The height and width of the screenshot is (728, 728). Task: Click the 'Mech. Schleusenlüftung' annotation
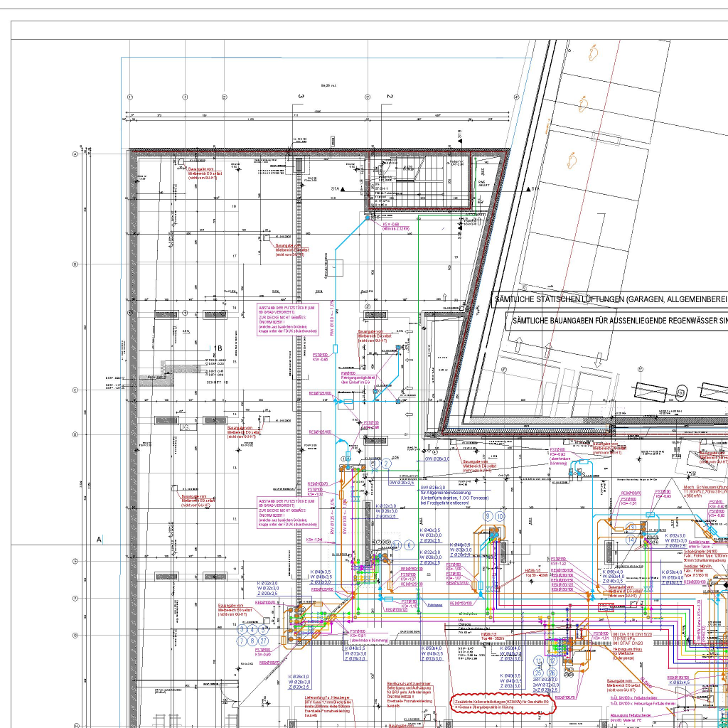[706, 491]
